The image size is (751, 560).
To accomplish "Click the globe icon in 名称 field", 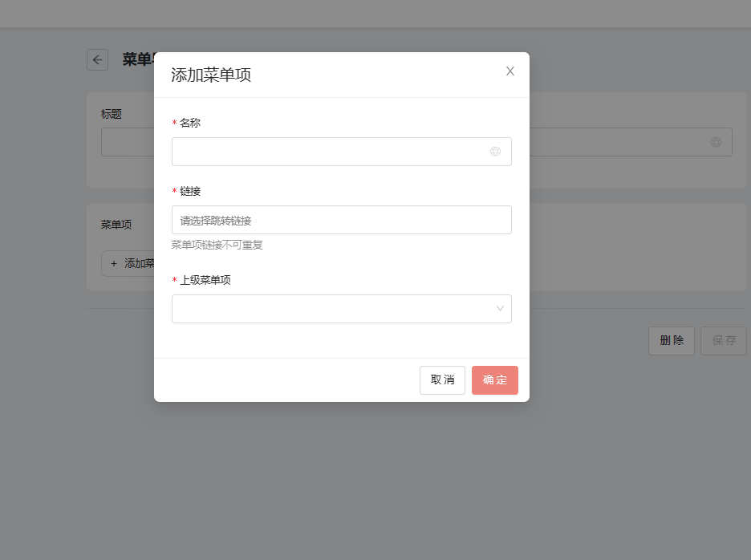I will tap(495, 152).
